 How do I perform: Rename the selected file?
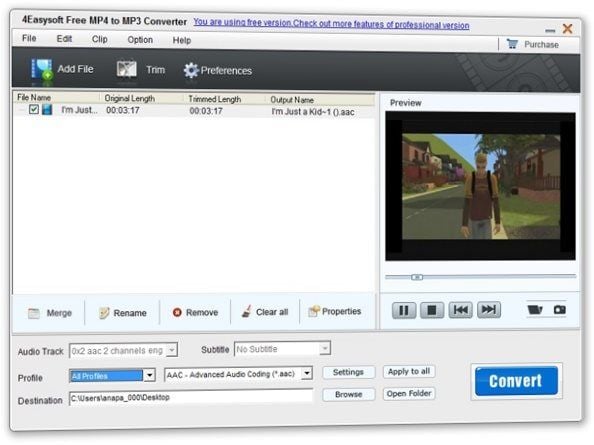tap(122, 313)
